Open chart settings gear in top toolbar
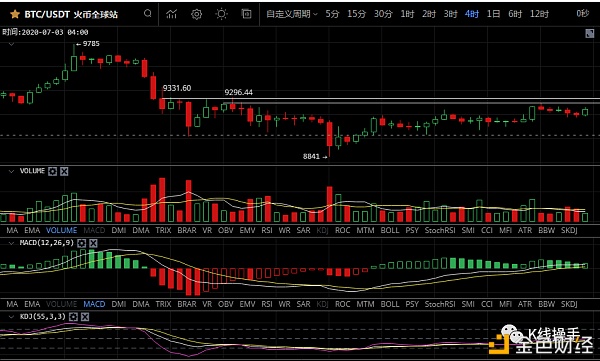600x361 pixels. pyautogui.click(x=196, y=14)
